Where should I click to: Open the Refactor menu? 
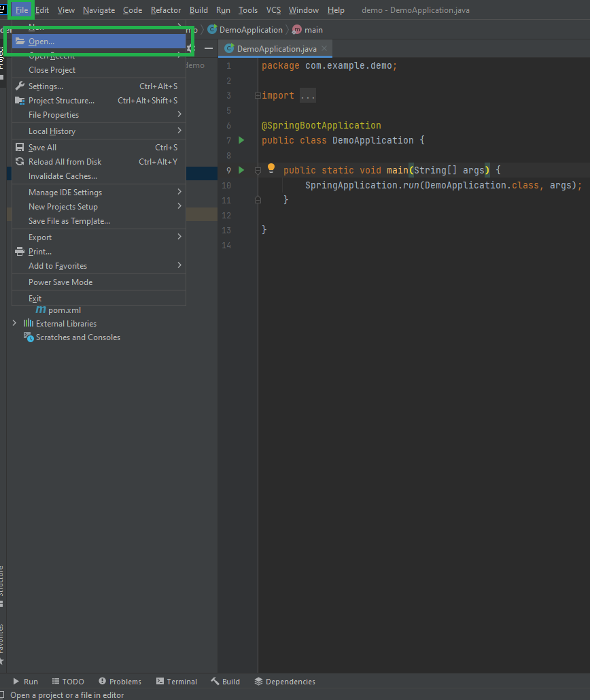coord(166,10)
